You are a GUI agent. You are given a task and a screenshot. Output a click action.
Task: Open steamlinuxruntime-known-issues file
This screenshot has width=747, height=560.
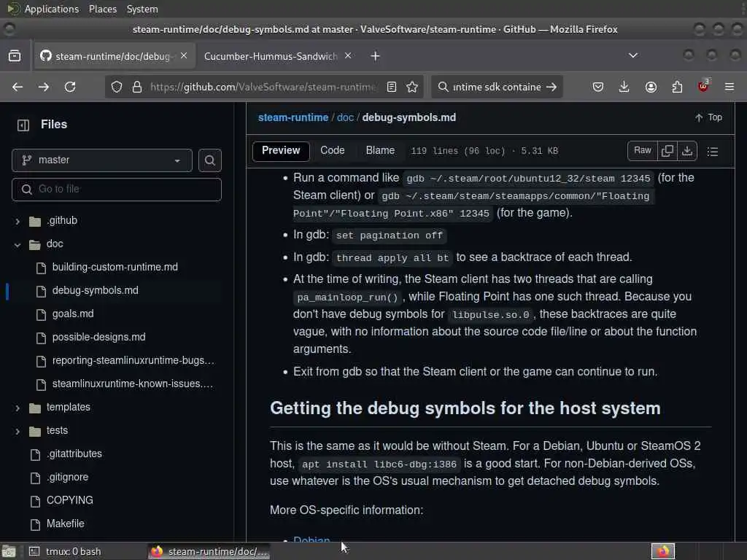point(133,384)
